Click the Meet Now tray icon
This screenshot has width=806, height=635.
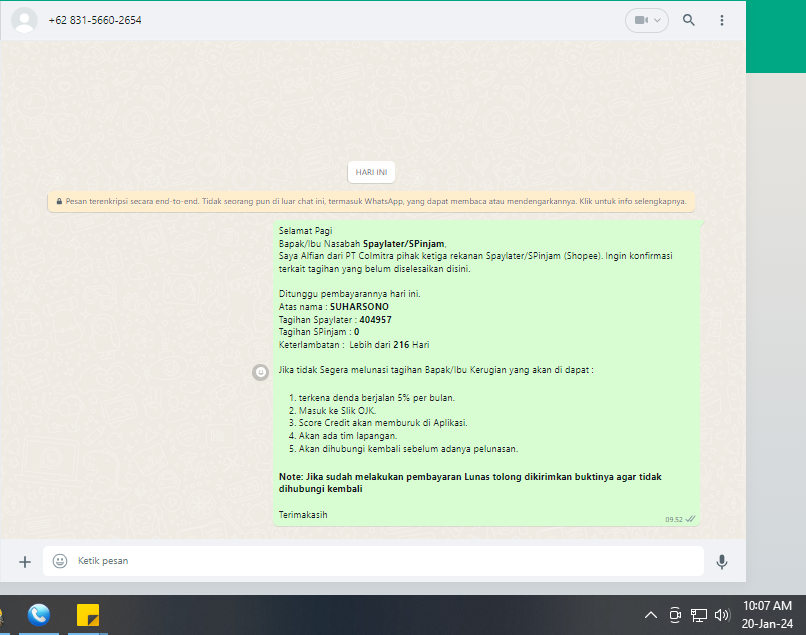click(675, 615)
